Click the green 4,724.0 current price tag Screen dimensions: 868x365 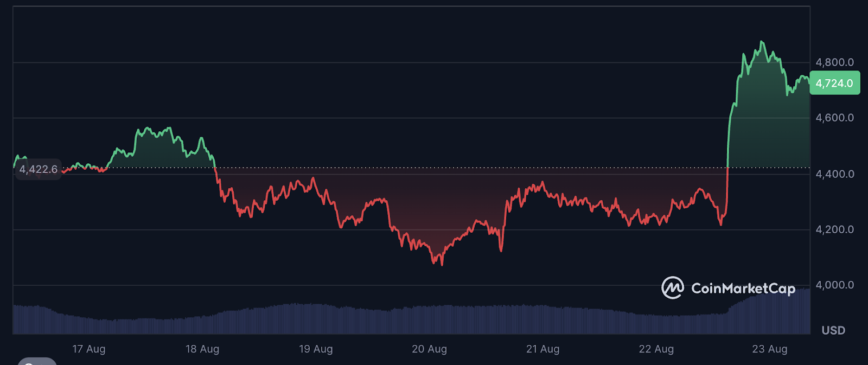[834, 83]
